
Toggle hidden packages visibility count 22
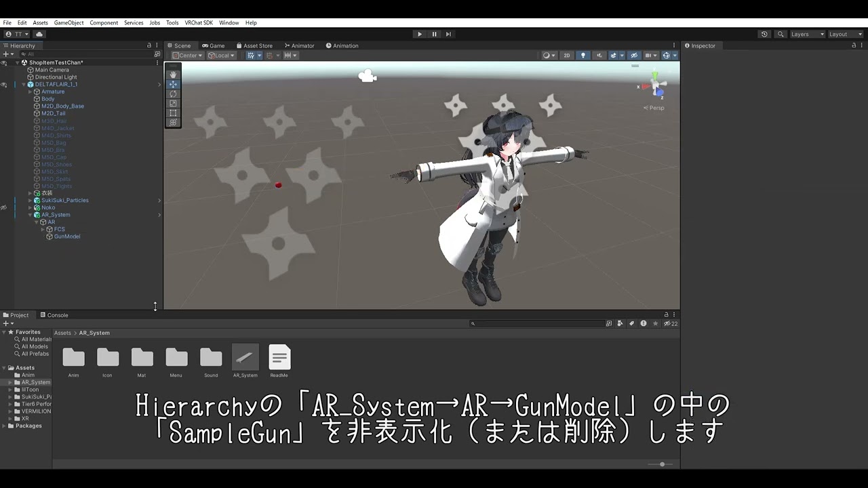pos(671,324)
